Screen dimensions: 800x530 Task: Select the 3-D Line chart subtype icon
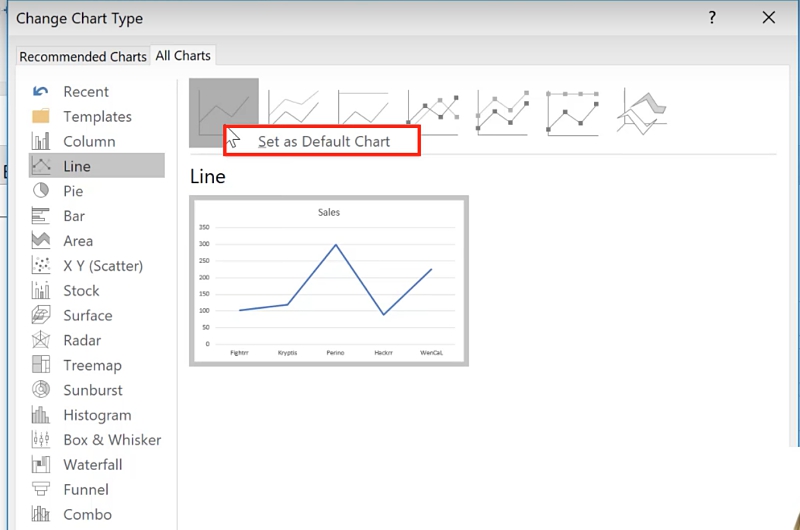point(642,111)
